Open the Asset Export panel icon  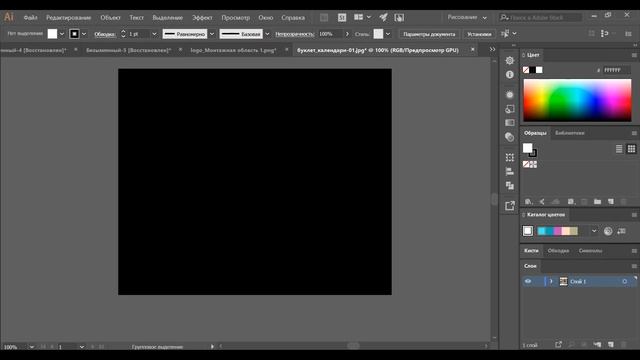[509, 206]
